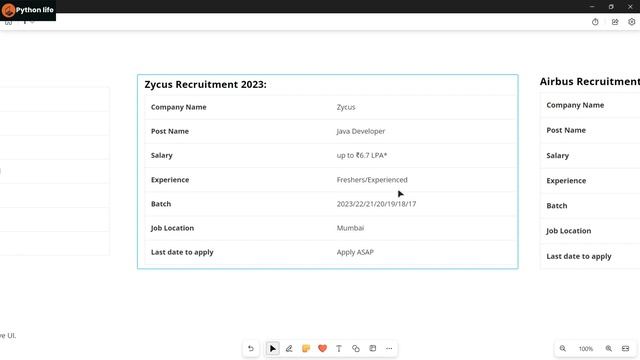Select the 'Apply ASAP' cell
Image resolution: width=640 pixels, height=360 pixels.
pyautogui.click(x=355, y=252)
